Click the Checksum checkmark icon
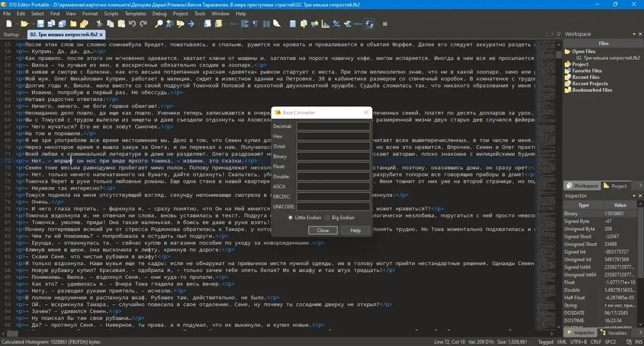This screenshot has height=346, width=644. [x=348, y=24]
